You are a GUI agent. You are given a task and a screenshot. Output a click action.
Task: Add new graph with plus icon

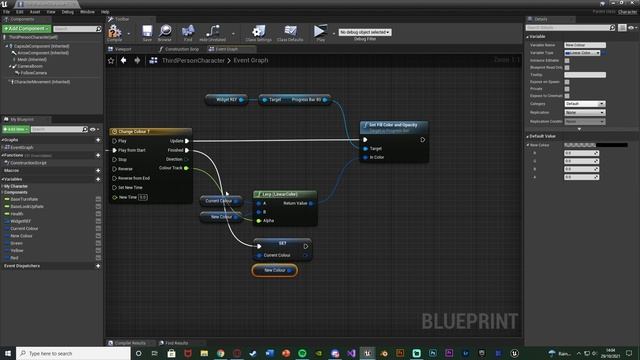[98, 140]
